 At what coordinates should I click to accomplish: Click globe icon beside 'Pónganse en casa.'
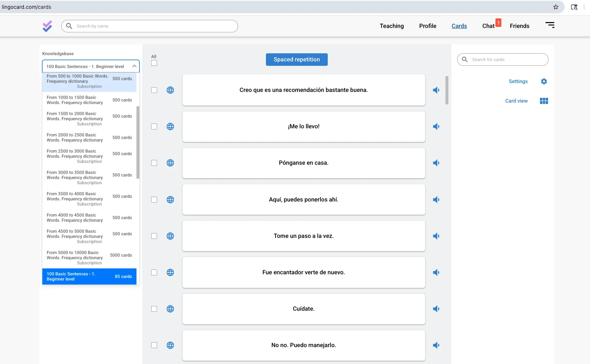(170, 163)
